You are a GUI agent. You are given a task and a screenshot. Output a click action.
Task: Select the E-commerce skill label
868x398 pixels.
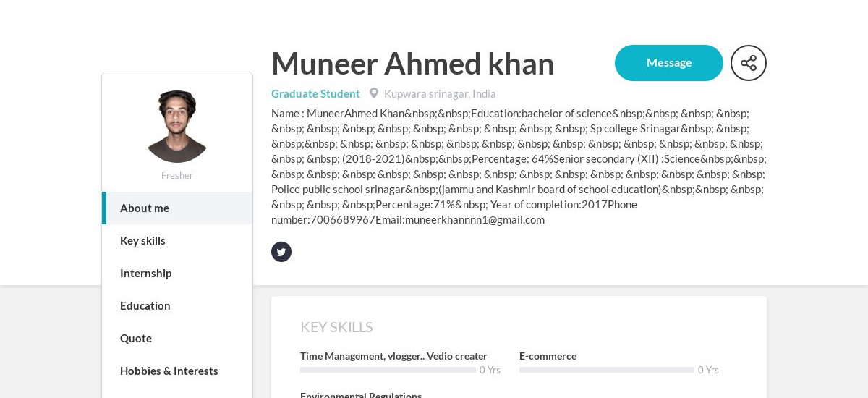click(548, 356)
